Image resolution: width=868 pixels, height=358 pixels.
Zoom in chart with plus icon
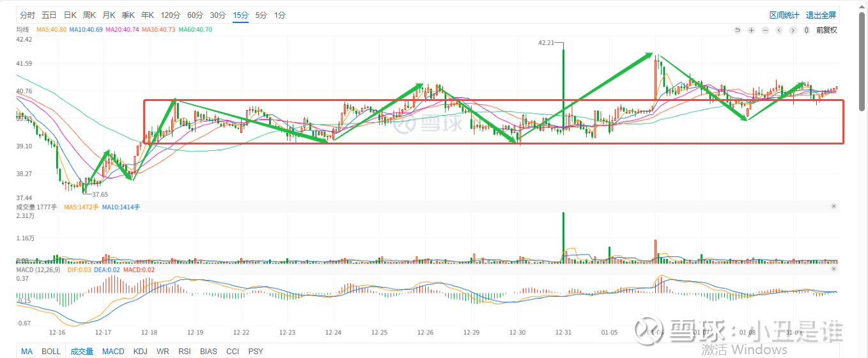[751, 30]
